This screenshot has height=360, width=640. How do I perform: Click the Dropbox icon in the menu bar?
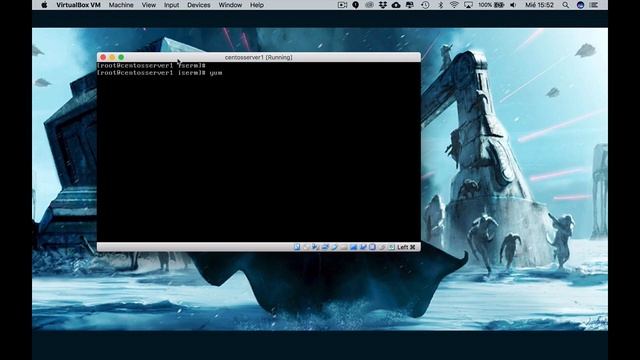point(382,5)
